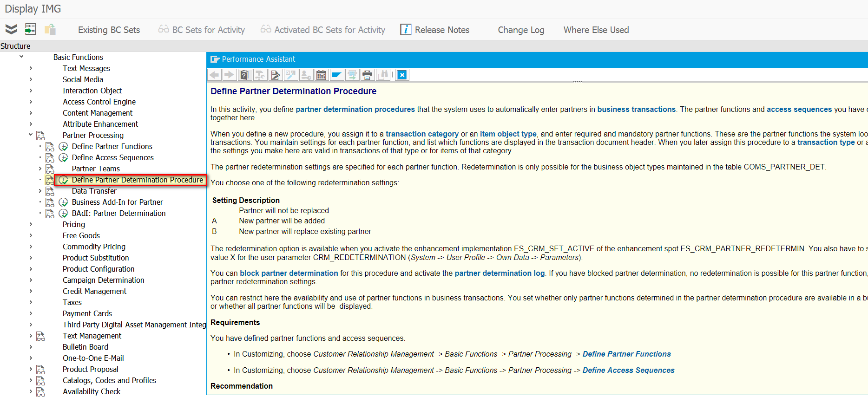Click the binoculars Find icon in assistant toolbar
This screenshot has width=868, height=397.
click(383, 75)
